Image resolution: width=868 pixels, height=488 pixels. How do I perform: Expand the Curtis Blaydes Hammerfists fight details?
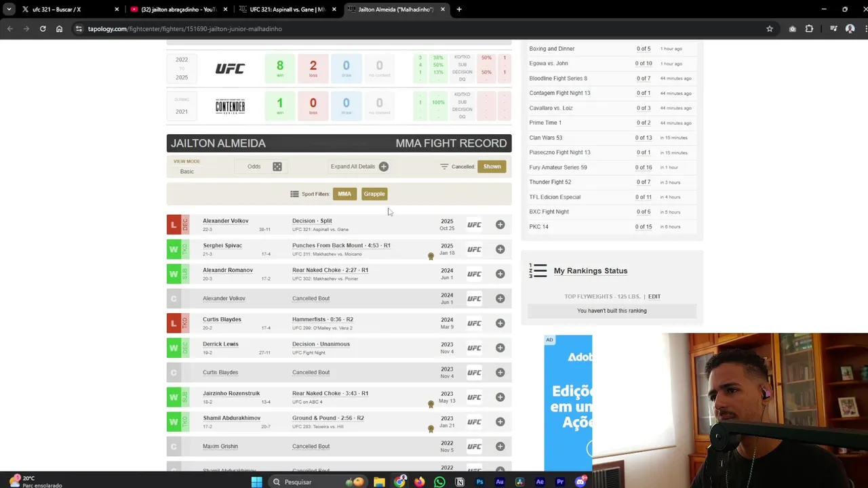(x=500, y=323)
